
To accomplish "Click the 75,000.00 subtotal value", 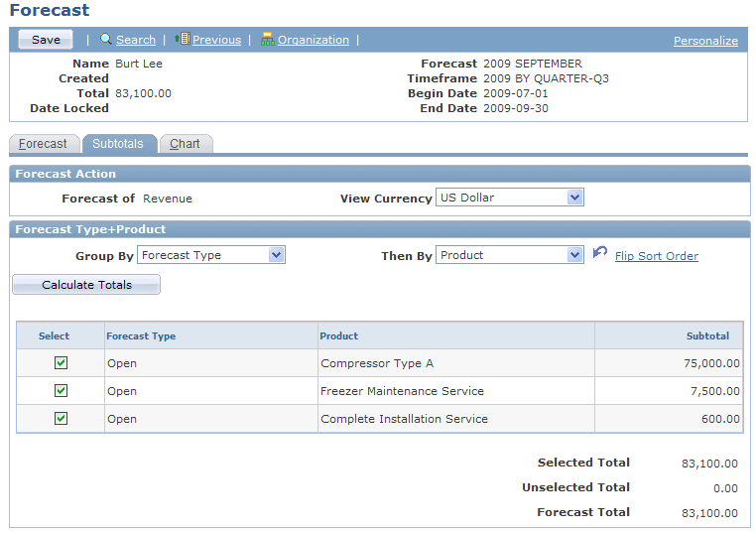I will pyautogui.click(x=711, y=363).
